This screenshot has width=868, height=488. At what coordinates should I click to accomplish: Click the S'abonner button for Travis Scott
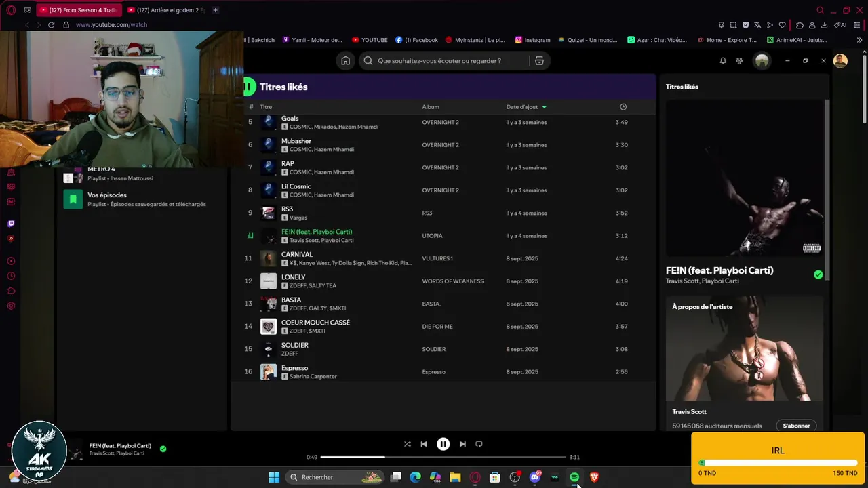[x=796, y=426]
